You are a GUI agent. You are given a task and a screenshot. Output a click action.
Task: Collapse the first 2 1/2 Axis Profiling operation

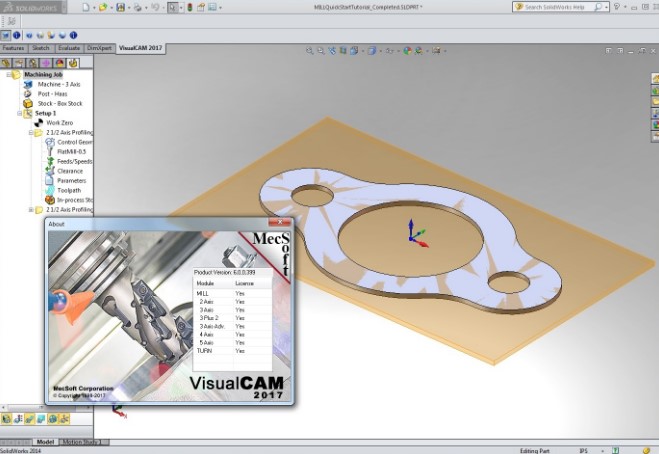(x=31, y=132)
